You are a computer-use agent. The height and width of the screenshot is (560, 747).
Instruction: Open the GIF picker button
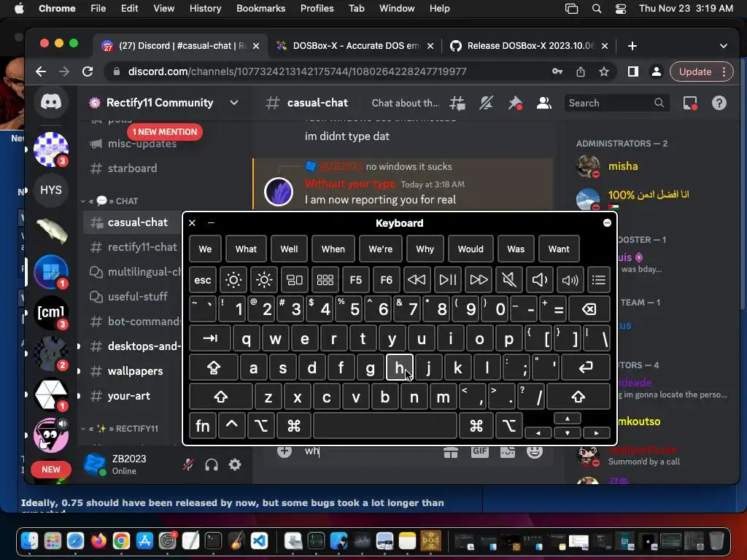pyautogui.click(x=480, y=451)
